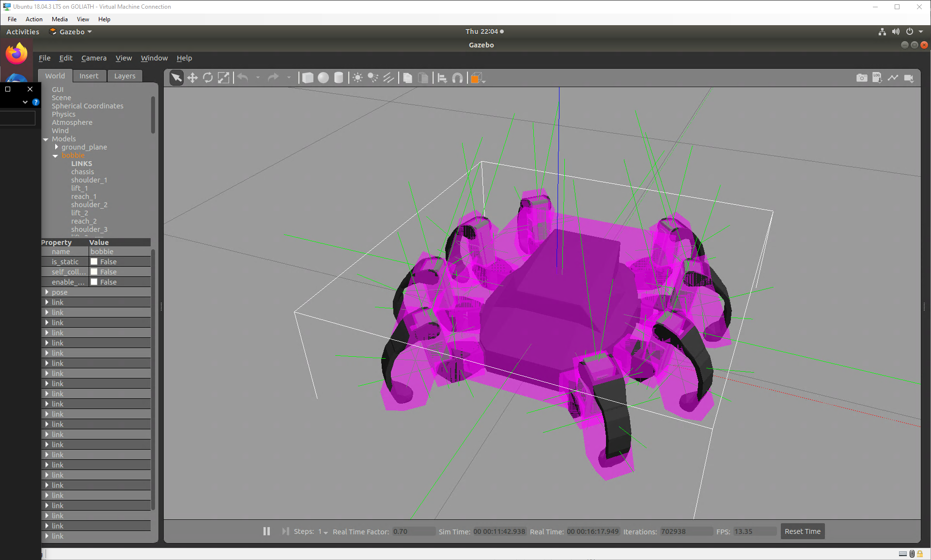Viewport: 931px width, 560px height.
Task: Add a point light
Action: pos(357,78)
